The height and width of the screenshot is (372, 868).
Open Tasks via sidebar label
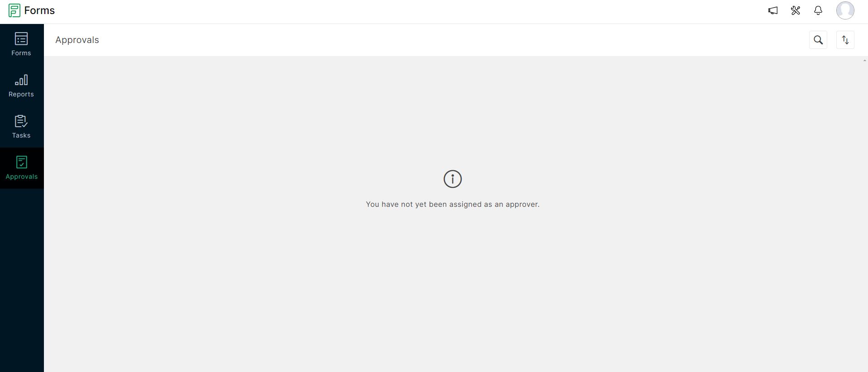click(x=21, y=135)
